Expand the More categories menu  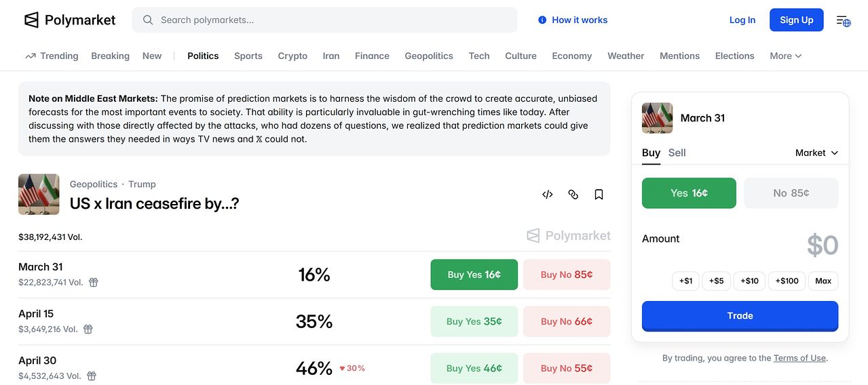tap(785, 56)
